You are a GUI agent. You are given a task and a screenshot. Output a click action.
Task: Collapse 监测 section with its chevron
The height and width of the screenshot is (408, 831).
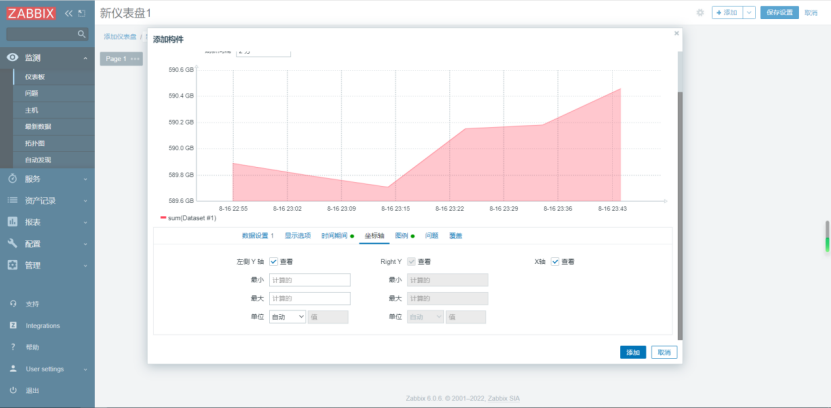[x=85, y=58]
